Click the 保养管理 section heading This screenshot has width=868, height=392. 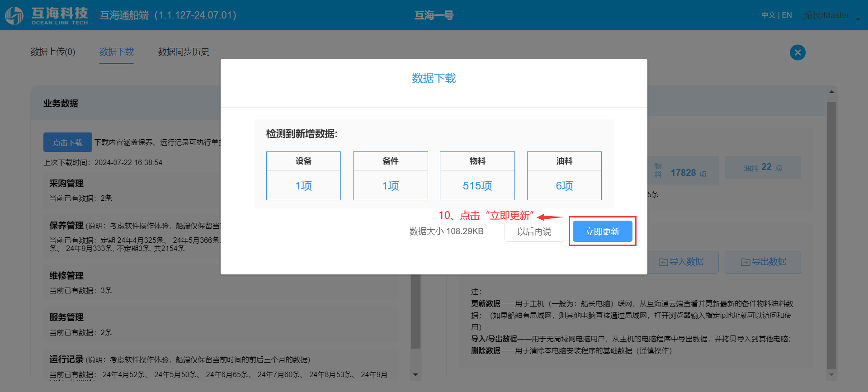pos(66,226)
